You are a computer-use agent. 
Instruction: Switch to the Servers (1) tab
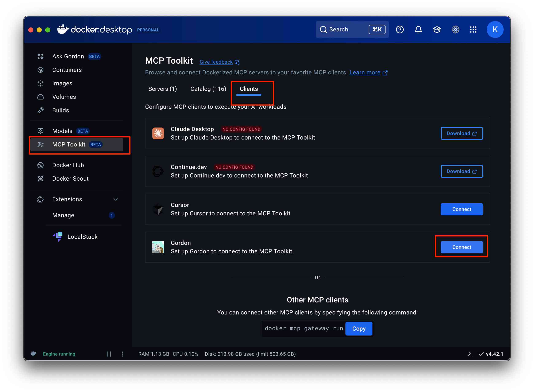[x=163, y=89]
